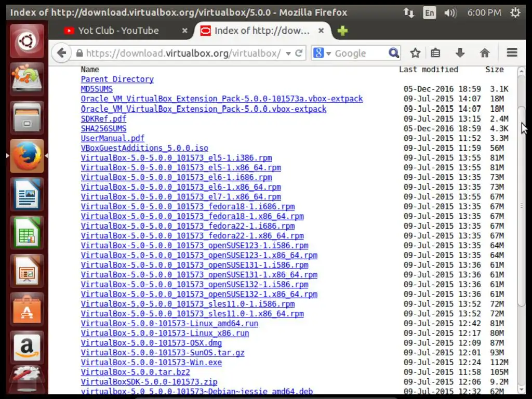Screen dimensions: 532x399
Task: Open Ubuntu Software Center from the dock
Action: (27, 310)
